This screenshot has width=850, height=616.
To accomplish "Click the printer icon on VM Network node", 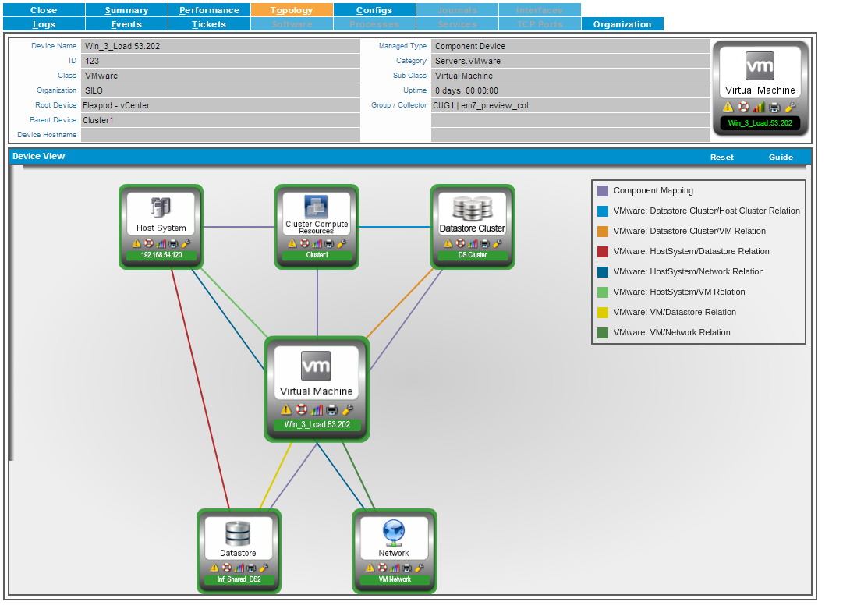I will point(407,568).
